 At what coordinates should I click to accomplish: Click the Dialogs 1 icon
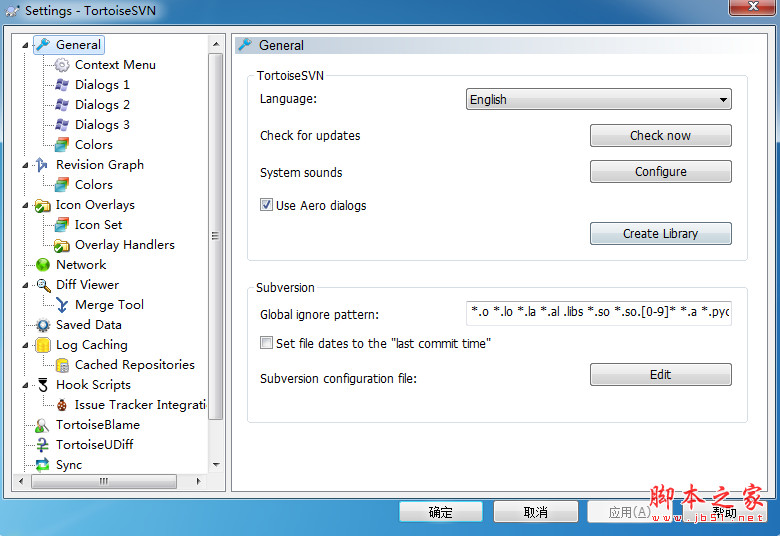click(x=62, y=85)
